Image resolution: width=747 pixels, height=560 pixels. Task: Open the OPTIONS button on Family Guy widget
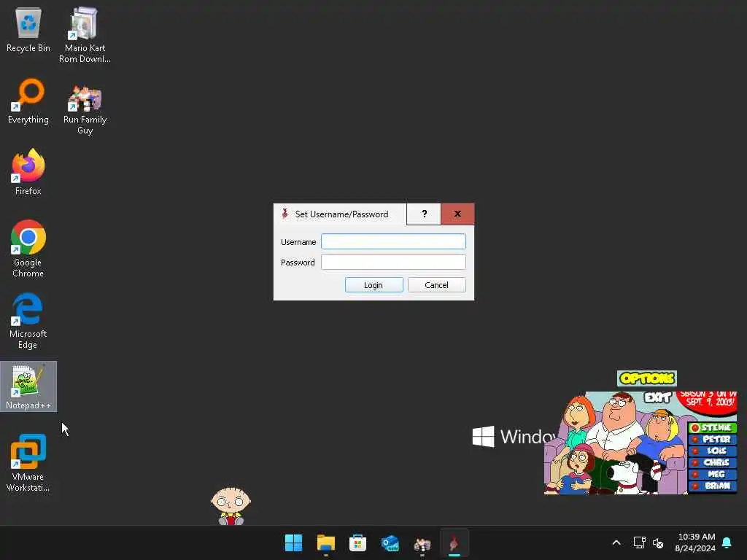click(x=647, y=378)
